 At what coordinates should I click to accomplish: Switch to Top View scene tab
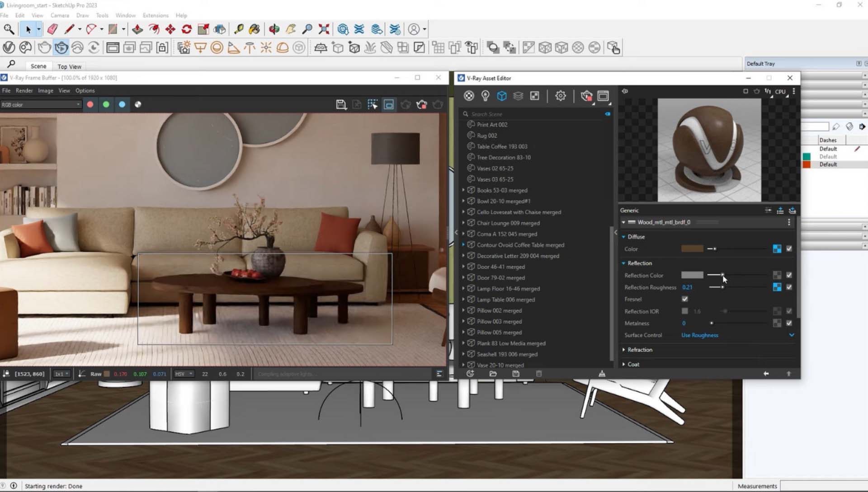click(69, 66)
